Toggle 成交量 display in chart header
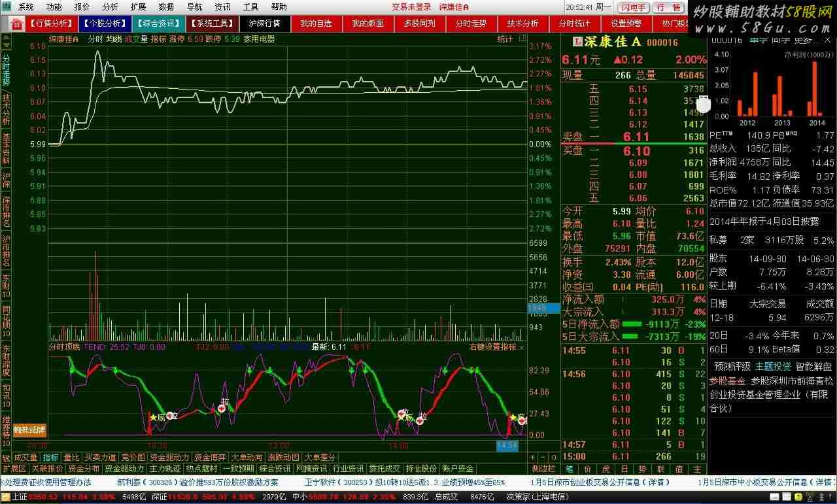837x504 pixels. pyautogui.click(x=136, y=39)
